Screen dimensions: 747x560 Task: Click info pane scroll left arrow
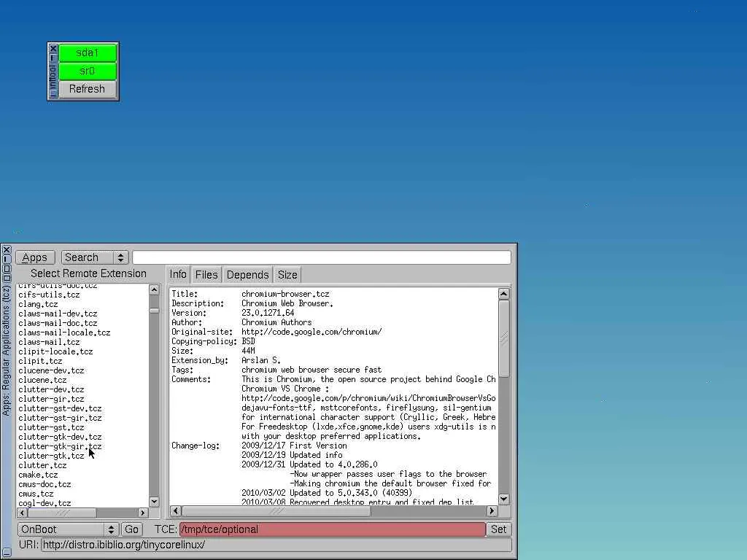pyautogui.click(x=175, y=511)
